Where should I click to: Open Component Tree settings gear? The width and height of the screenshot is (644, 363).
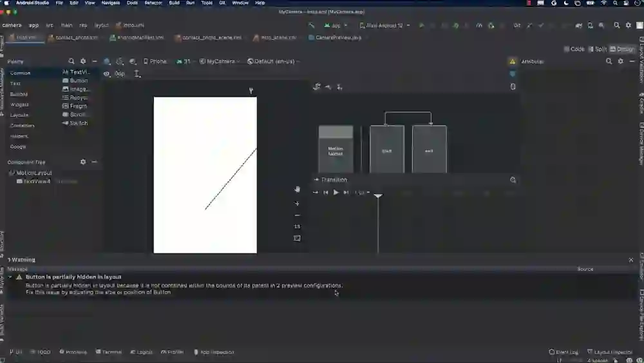click(x=83, y=162)
